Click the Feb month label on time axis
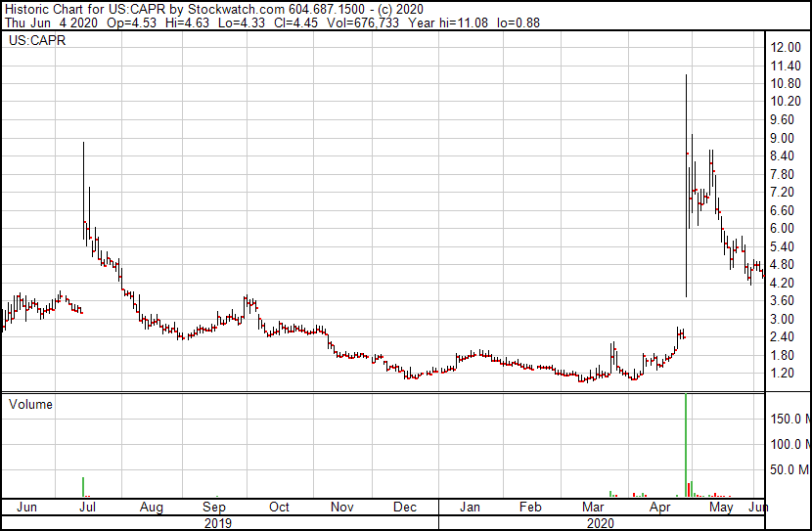 pos(530,507)
